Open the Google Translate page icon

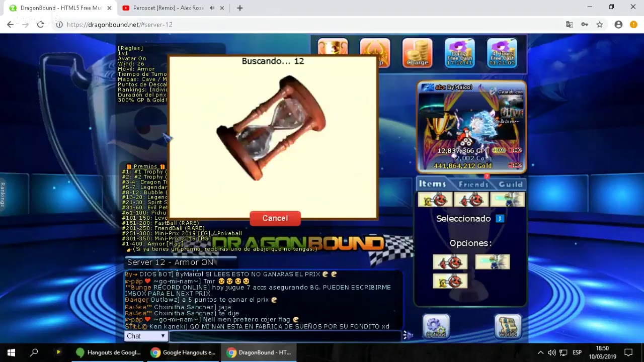point(570,25)
